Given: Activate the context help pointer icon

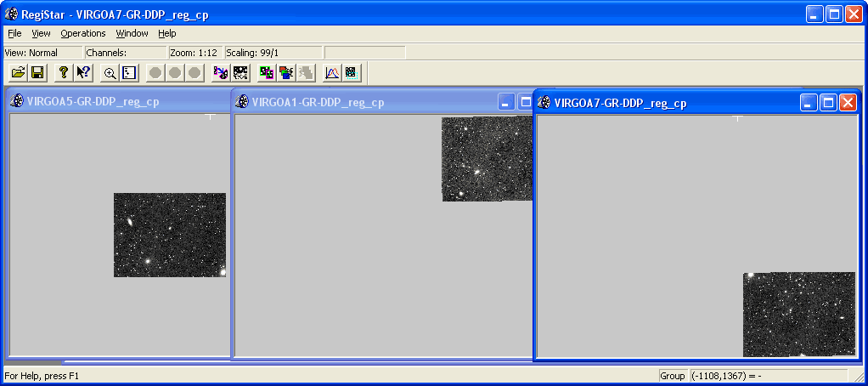Looking at the screenshot, I should click(x=83, y=73).
